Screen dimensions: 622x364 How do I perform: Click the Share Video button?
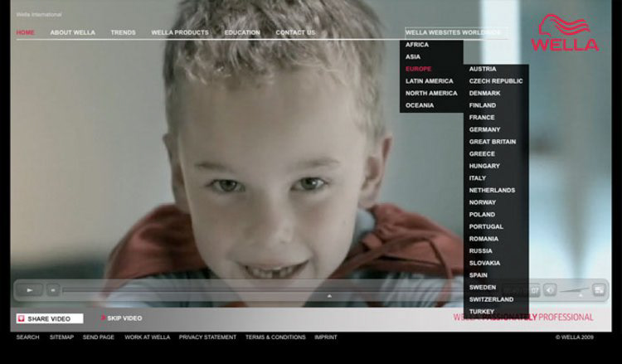coord(50,318)
